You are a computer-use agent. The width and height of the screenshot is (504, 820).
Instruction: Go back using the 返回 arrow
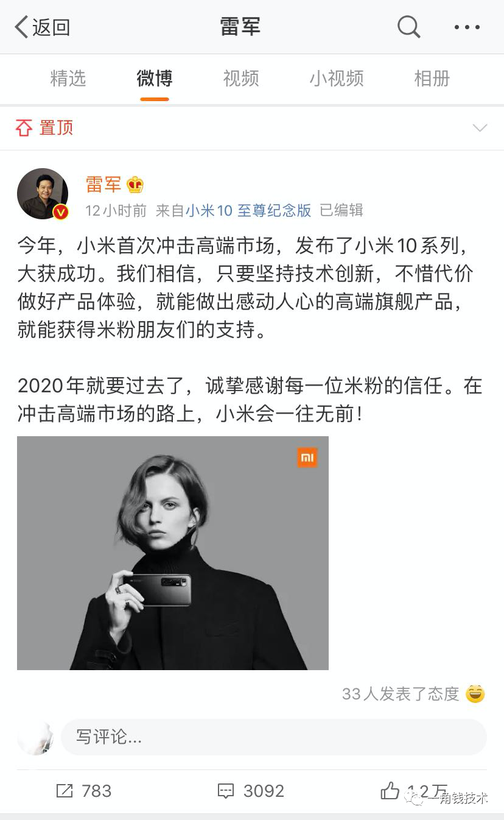click(x=42, y=27)
